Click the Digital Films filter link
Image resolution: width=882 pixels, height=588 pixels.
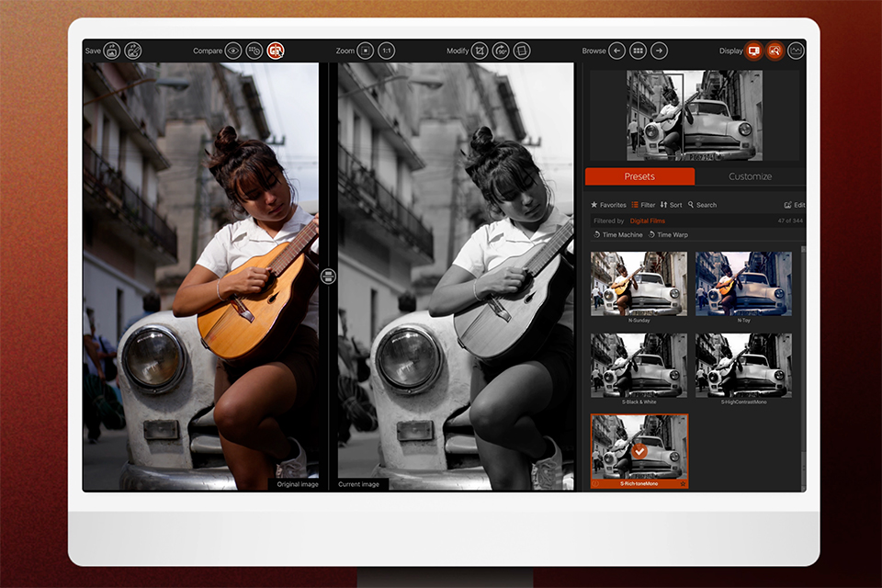647,221
